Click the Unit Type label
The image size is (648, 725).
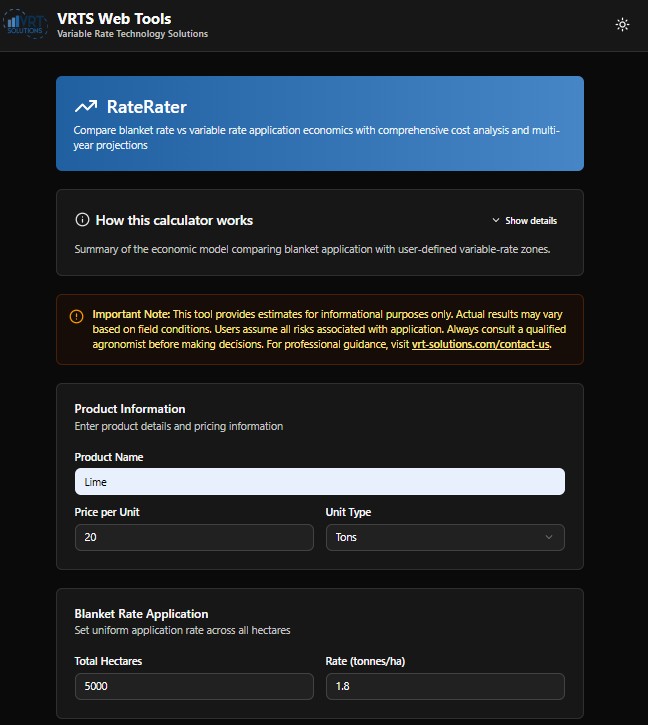(x=348, y=512)
